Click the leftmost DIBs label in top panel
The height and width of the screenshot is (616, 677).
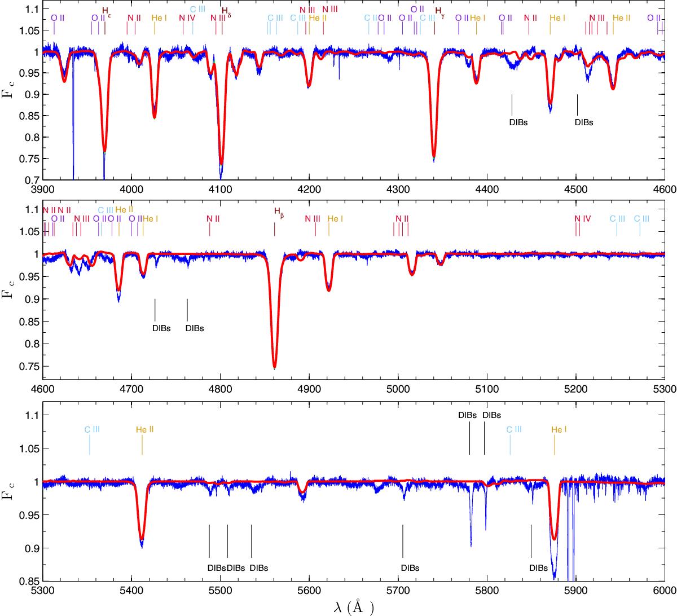[518, 121]
